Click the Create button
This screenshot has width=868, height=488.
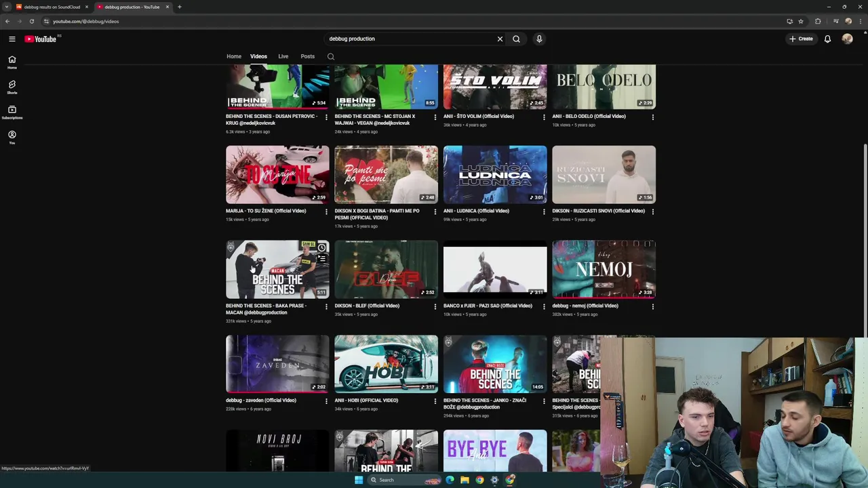801,39
